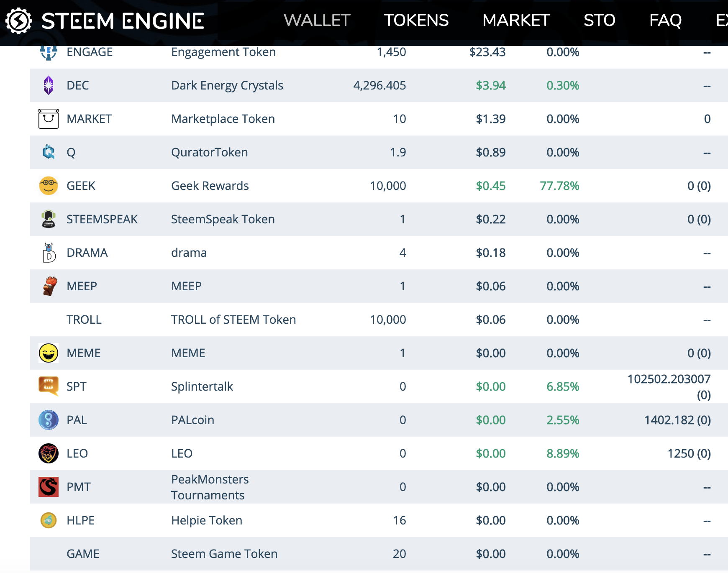Open the TOKENS menu item
This screenshot has width=728, height=573.
pos(416,20)
